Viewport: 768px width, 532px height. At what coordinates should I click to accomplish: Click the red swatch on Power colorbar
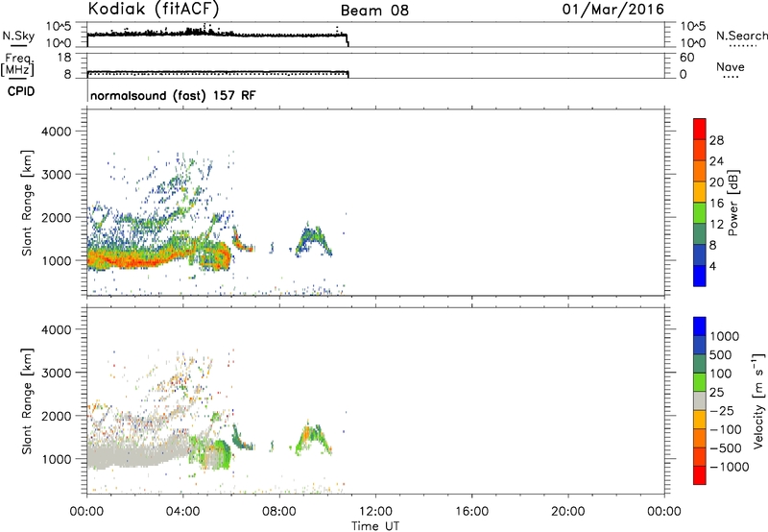(700, 129)
